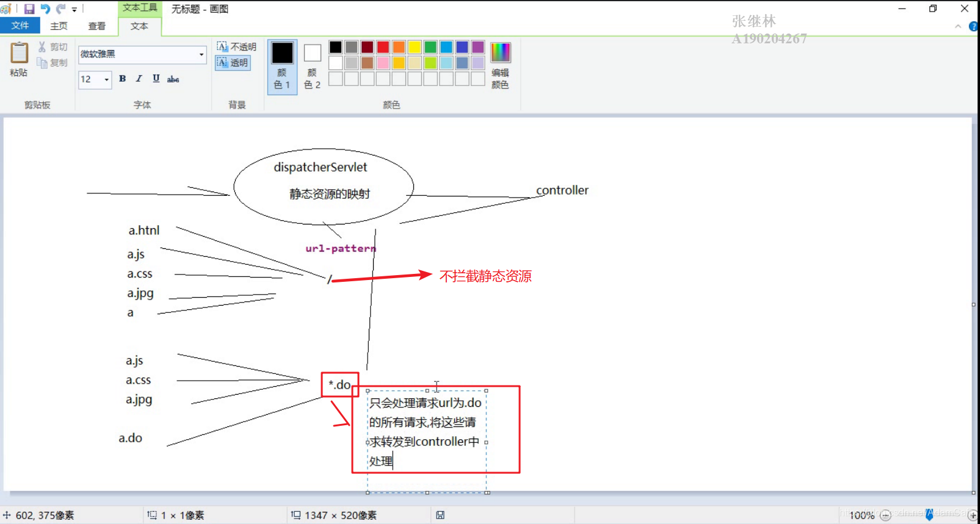Click the 复制 copy button
The image size is (980, 524).
53,63
